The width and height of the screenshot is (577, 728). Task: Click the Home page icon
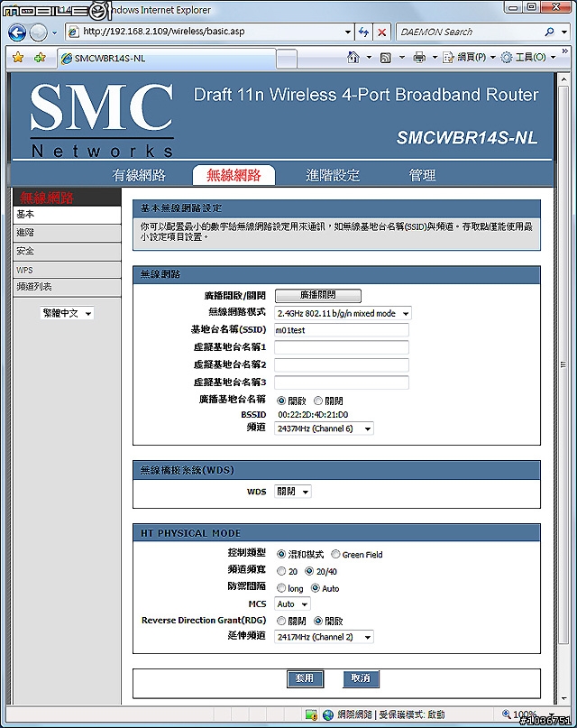(353, 57)
